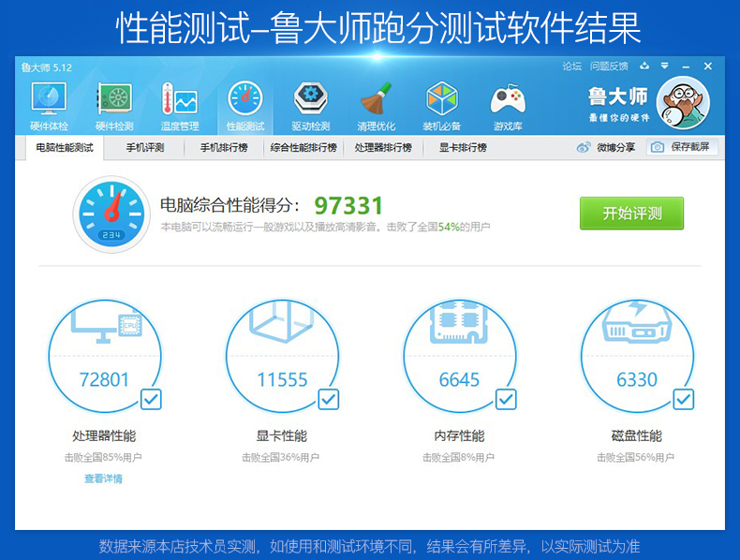
Task: Click 击败全国56%用户 text
Action: pos(636,457)
